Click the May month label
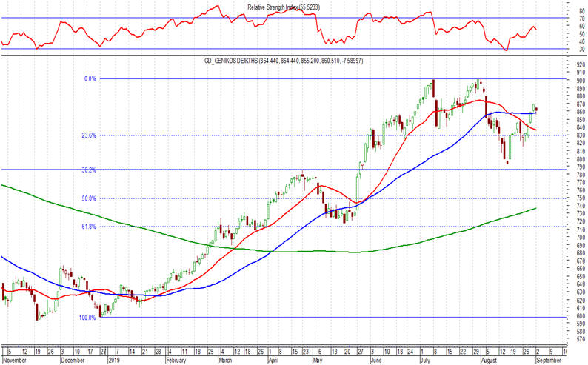Screen dimensions: 588x365 click(317, 360)
